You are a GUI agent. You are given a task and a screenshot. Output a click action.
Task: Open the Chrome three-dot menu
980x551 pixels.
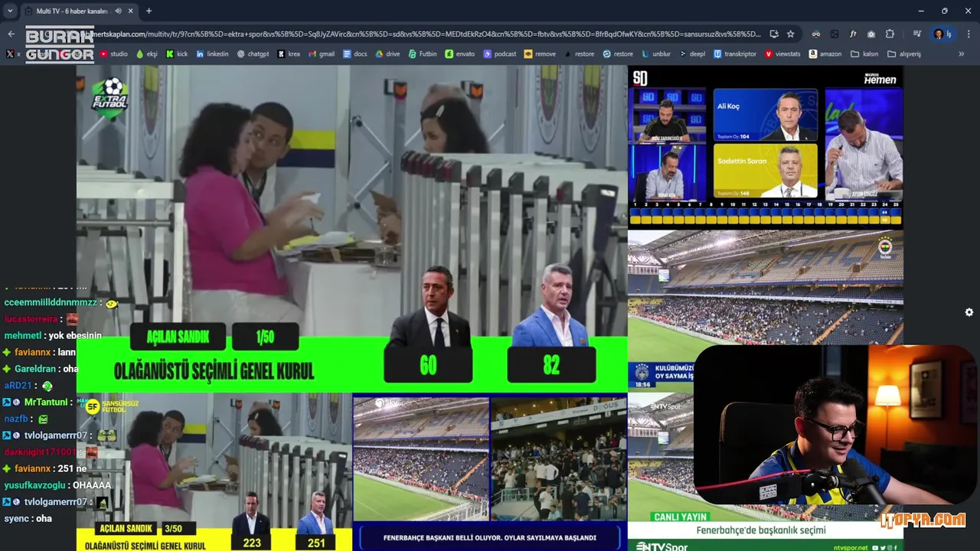point(969,34)
